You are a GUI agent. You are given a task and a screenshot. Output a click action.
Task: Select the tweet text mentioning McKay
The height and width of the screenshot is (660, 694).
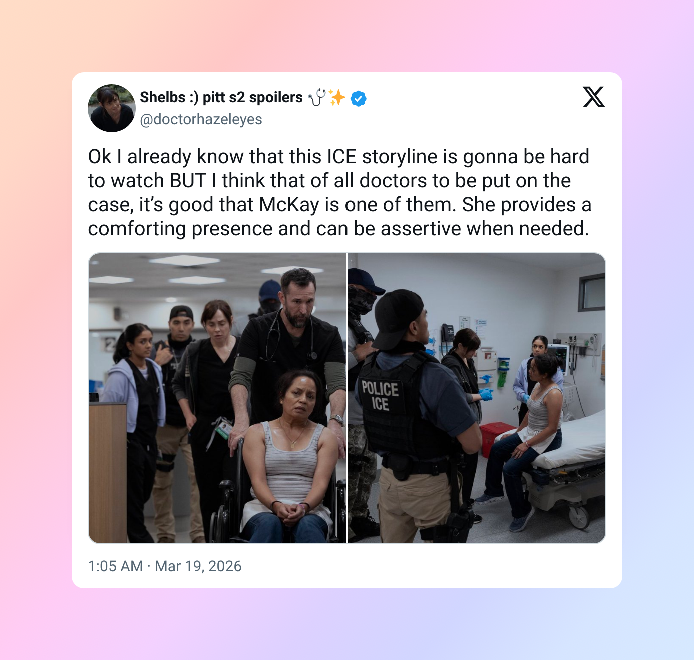339,193
